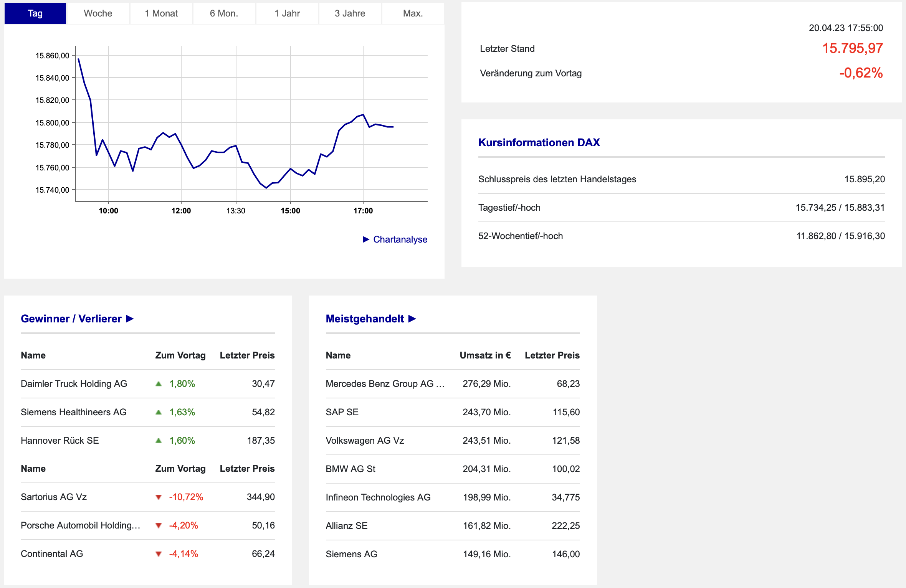Switch chart to 1 Monat view
Screen dimensions: 906x588
[161, 13]
